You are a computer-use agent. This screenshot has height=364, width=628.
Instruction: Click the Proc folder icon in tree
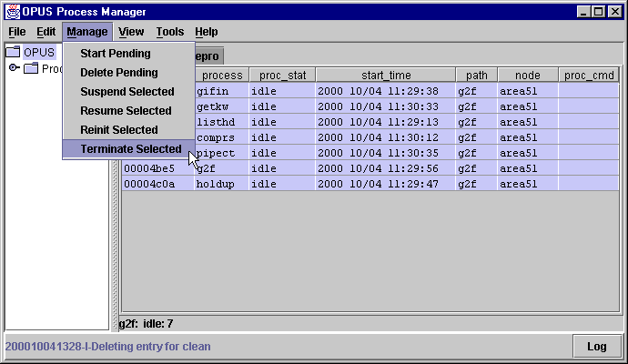pyautogui.click(x=31, y=68)
